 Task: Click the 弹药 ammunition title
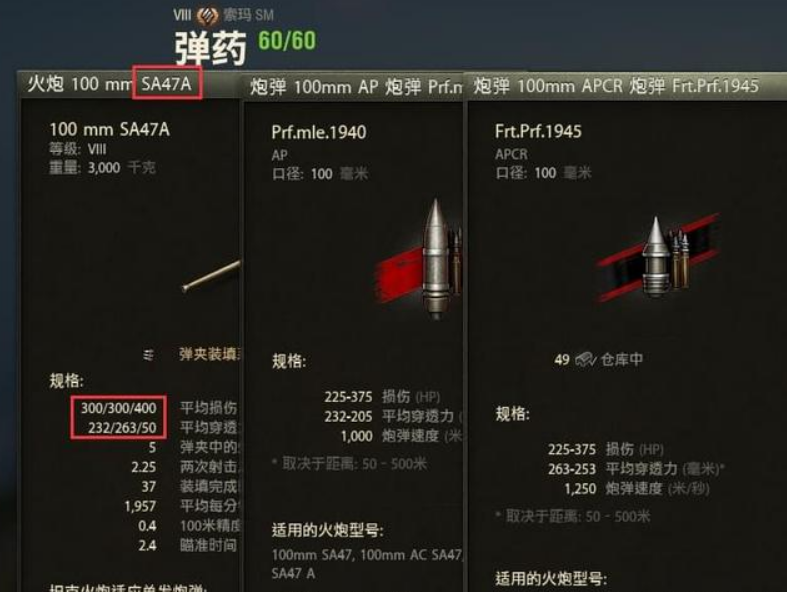click(x=210, y=48)
